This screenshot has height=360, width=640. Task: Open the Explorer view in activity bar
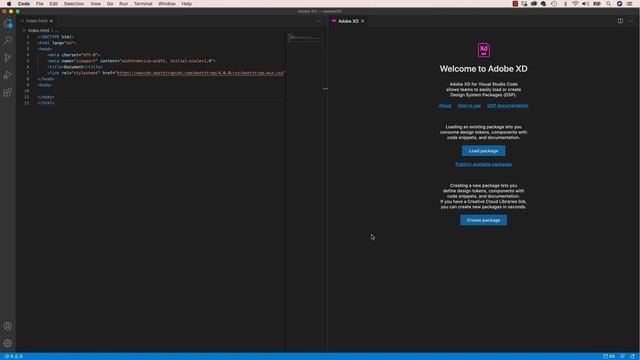tap(8, 24)
